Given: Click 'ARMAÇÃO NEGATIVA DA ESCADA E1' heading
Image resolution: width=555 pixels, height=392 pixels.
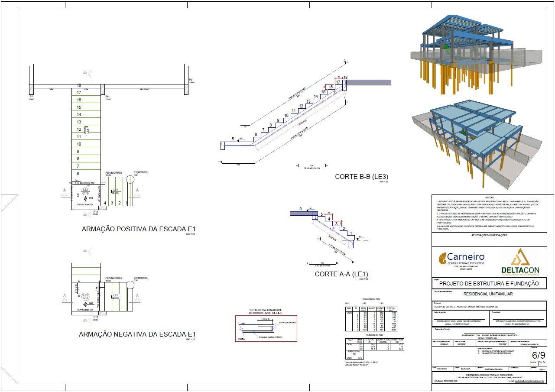Looking at the screenshot, I should tap(137, 334).
